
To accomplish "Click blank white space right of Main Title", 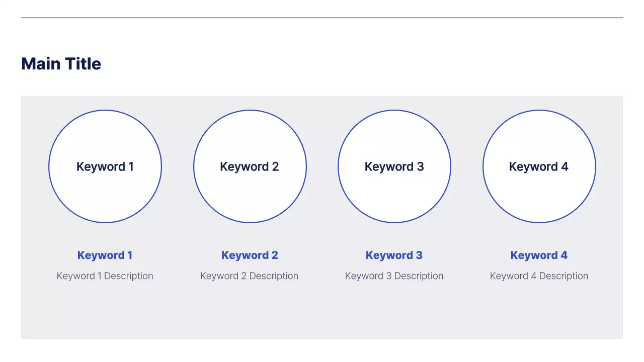I will pyautogui.click(x=352, y=64).
